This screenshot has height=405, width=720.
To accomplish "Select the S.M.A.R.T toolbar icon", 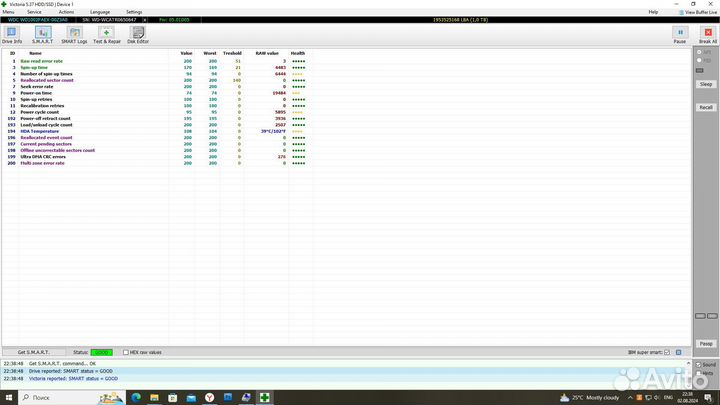I will (x=43, y=35).
